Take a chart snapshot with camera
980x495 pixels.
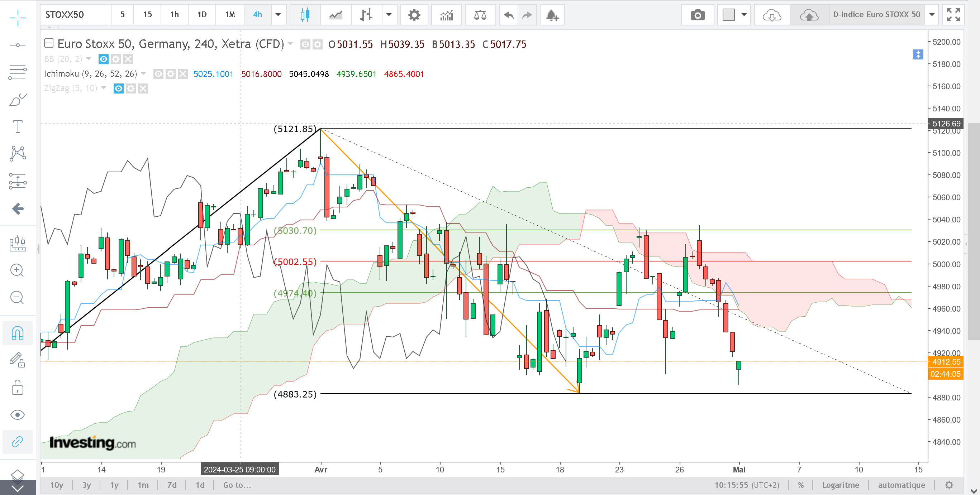[697, 15]
